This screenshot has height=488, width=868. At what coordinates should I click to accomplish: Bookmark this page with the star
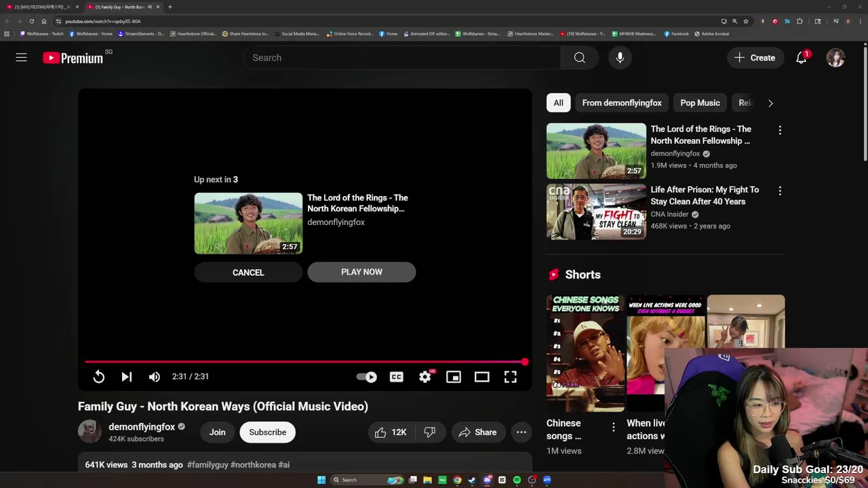click(x=745, y=21)
